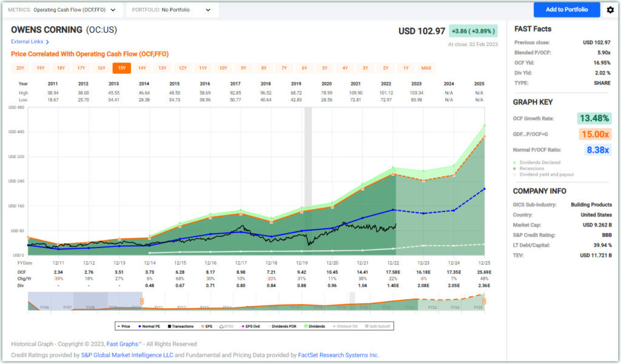Click the Market Cap USD 9.262 B value

pos(597,225)
